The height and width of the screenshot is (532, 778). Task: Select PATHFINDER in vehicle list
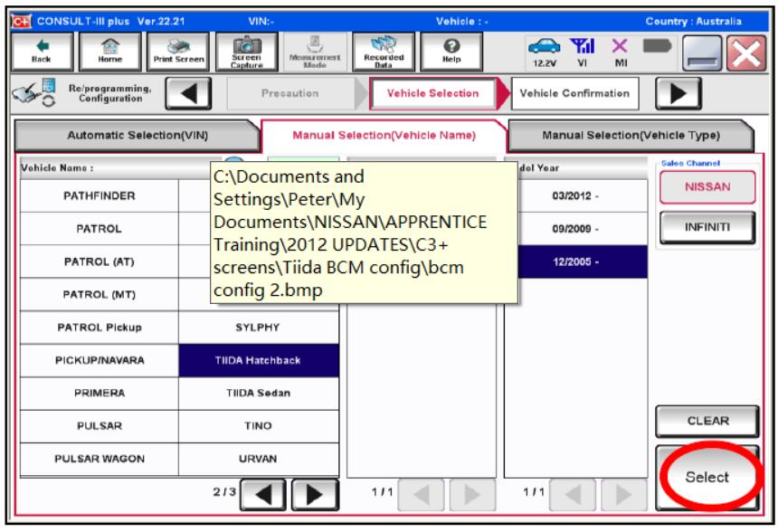100,196
